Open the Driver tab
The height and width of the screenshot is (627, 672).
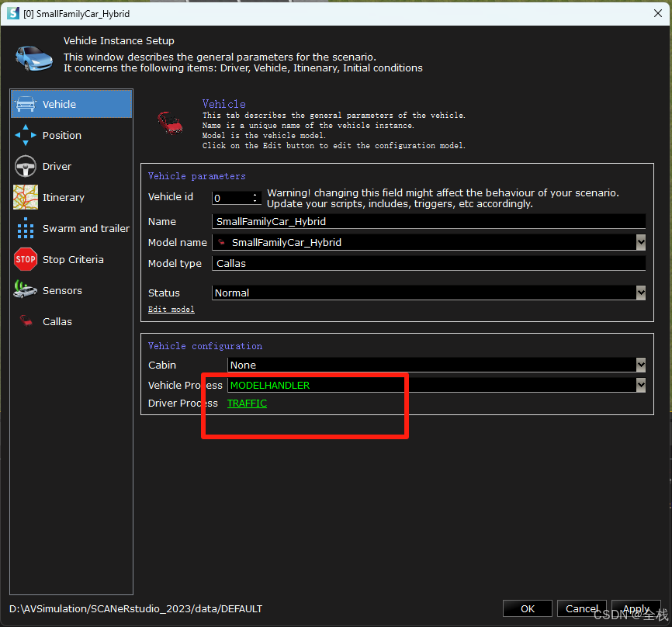click(71, 166)
